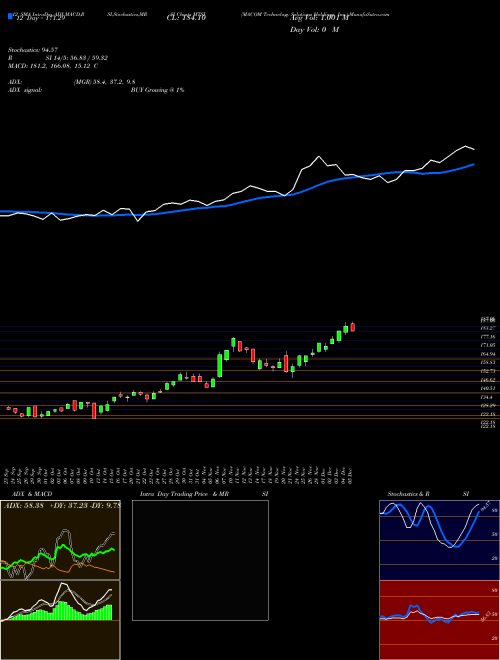Click the 'Day Vol: 0 M' label

(x=314, y=30)
